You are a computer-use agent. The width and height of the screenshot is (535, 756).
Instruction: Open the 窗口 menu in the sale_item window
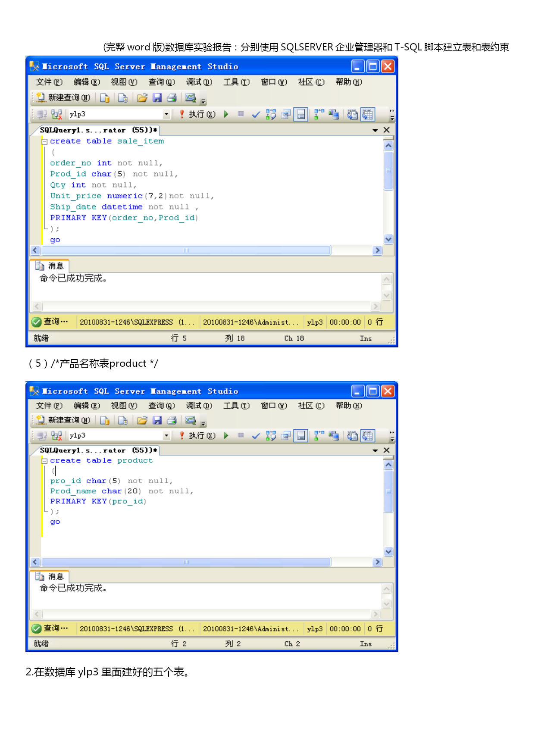pyautogui.click(x=274, y=82)
